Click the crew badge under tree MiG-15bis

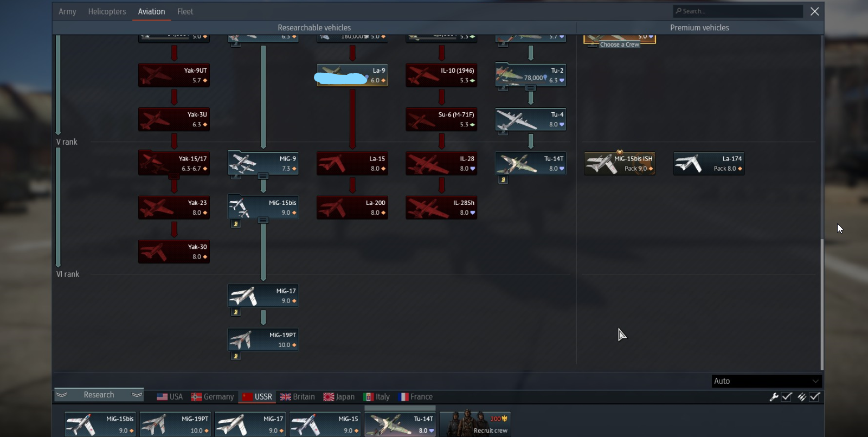pos(236,224)
